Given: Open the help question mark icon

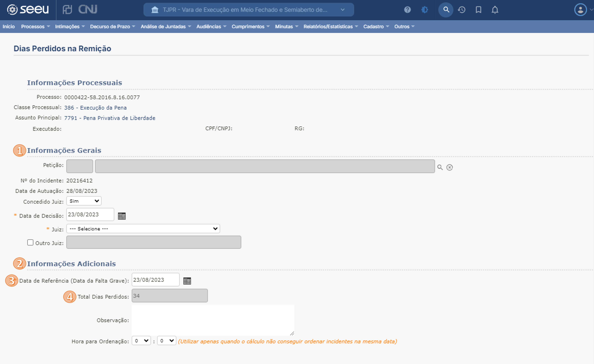Looking at the screenshot, I should pyautogui.click(x=407, y=10).
